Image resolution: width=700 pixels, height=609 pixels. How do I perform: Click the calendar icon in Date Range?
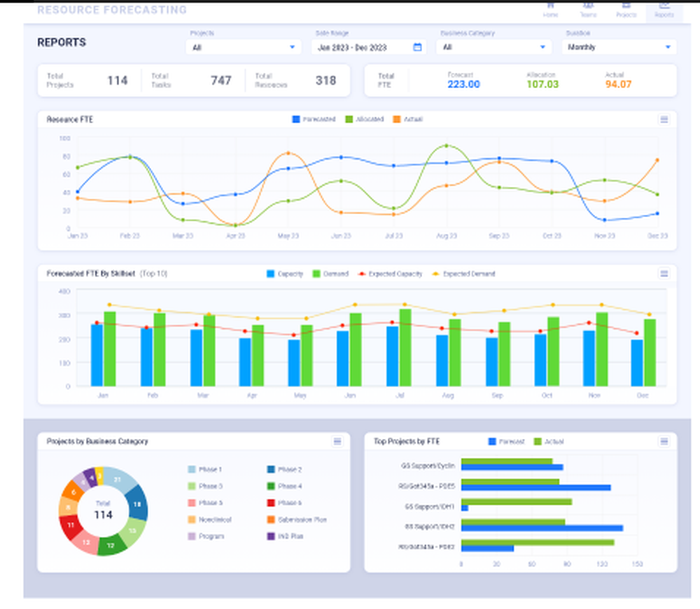point(417,47)
